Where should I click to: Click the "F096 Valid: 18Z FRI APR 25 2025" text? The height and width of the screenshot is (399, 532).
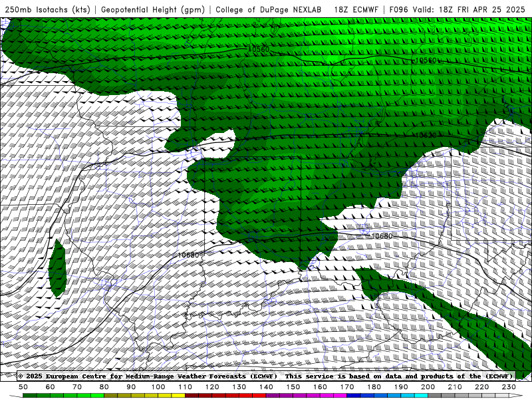tap(458, 9)
